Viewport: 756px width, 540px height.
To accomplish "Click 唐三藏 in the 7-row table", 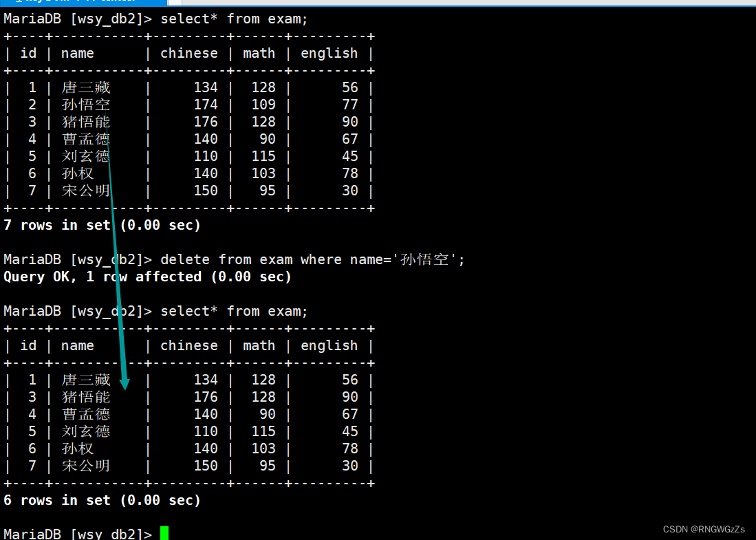I will point(86,87).
